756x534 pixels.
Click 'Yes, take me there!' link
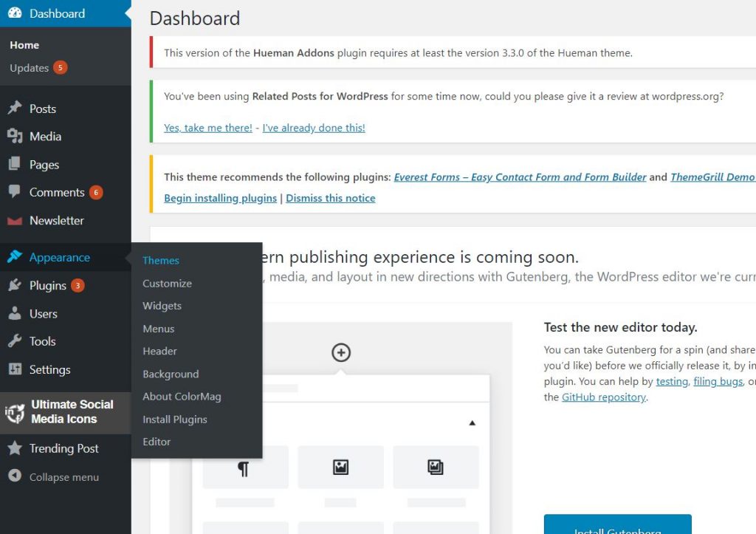[x=208, y=128]
